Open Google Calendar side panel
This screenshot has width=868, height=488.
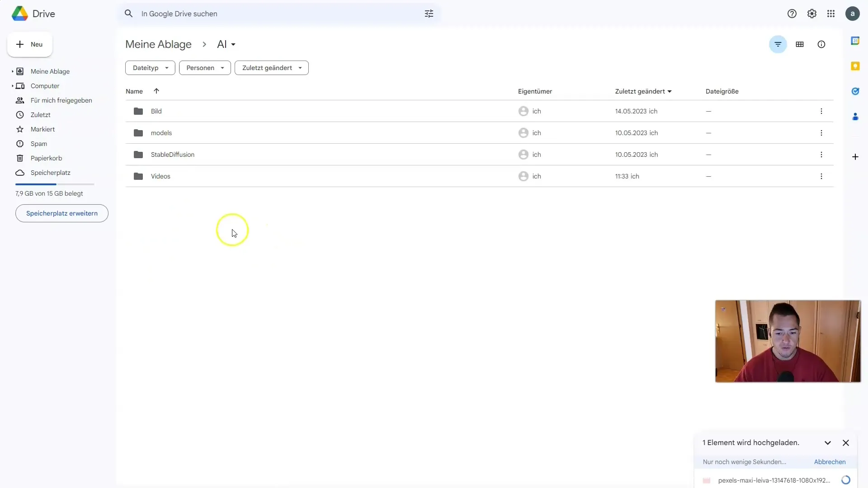click(x=855, y=41)
